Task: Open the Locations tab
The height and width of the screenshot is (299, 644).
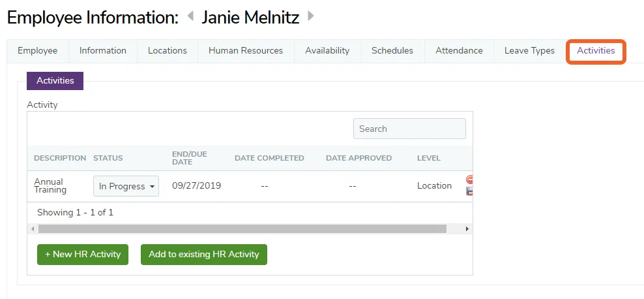Action: coord(168,51)
